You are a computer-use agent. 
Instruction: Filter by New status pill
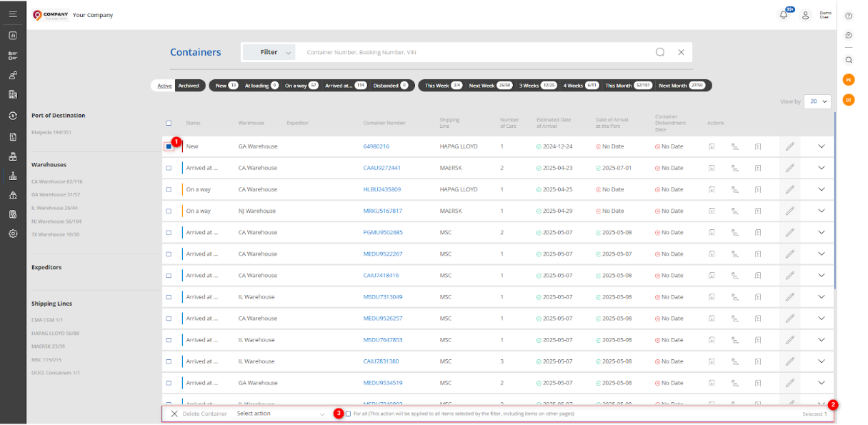coord(226,86)
